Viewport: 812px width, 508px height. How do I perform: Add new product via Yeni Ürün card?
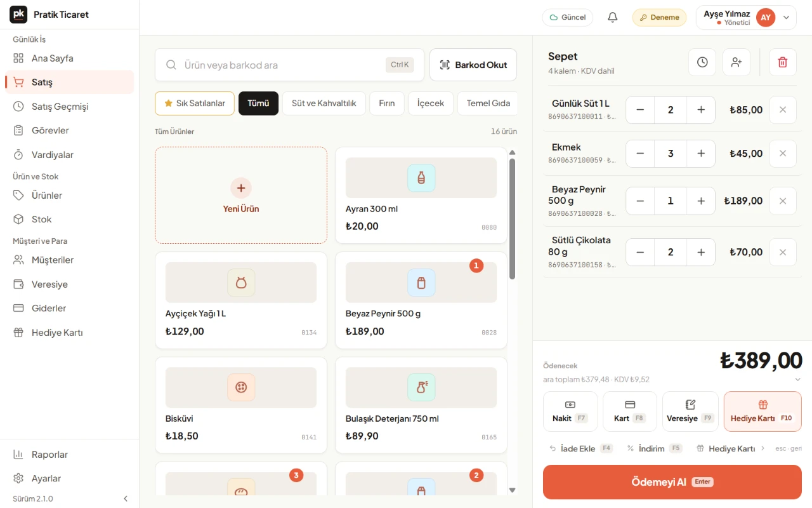pyautogui.click(x=241, y=196)
